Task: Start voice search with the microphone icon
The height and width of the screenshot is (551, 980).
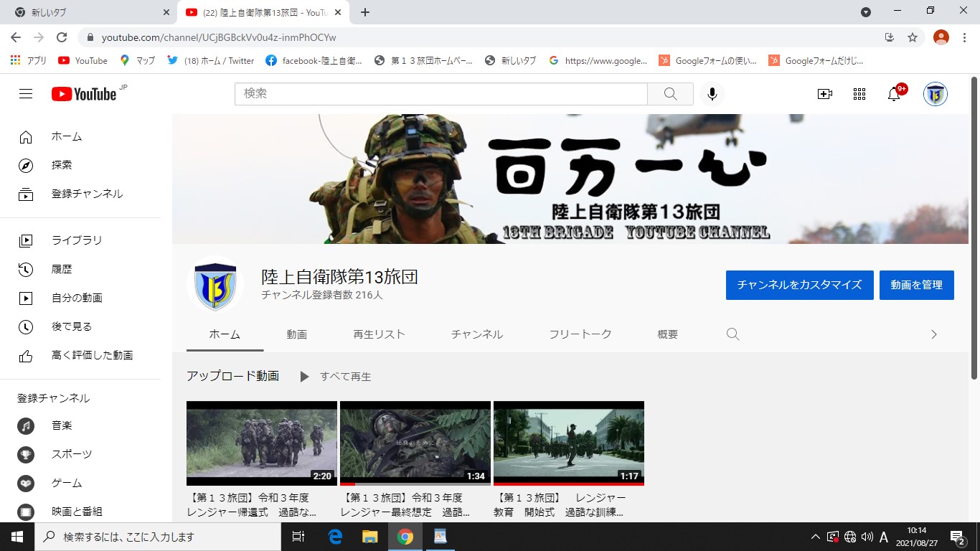Action: (711, 93)
